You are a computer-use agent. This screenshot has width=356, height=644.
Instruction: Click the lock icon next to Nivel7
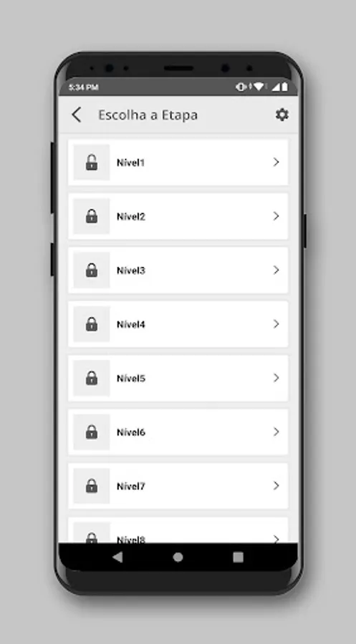coord(92,486)
